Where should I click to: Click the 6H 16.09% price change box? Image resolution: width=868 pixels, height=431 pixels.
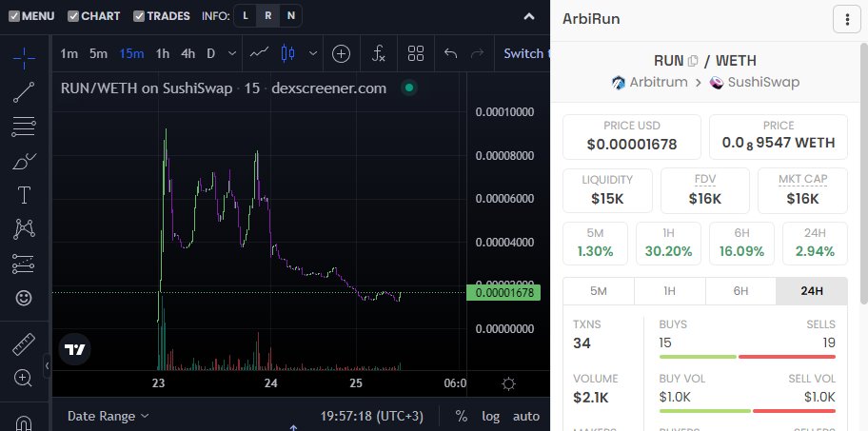[741, 244]
